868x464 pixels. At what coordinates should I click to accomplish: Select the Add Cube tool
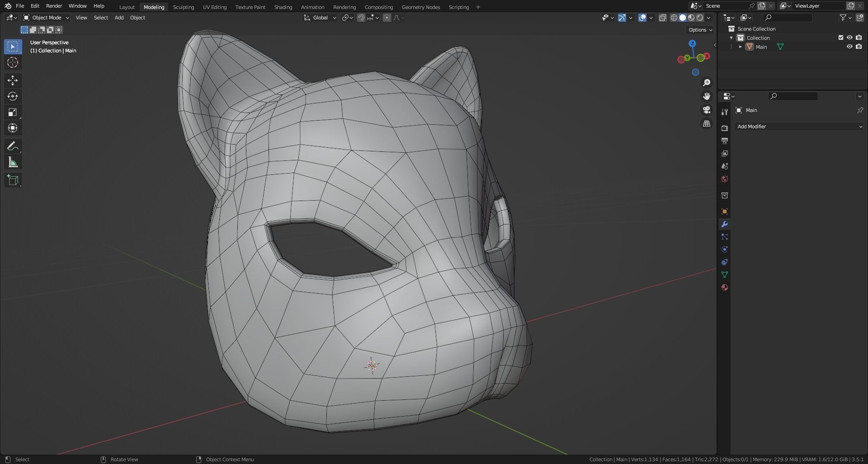pos(13,180)
